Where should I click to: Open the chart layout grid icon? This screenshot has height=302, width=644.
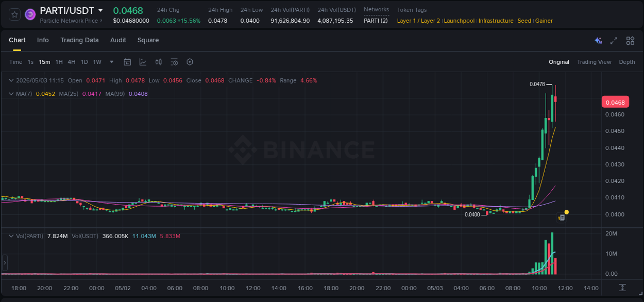(x=630, y=41)
